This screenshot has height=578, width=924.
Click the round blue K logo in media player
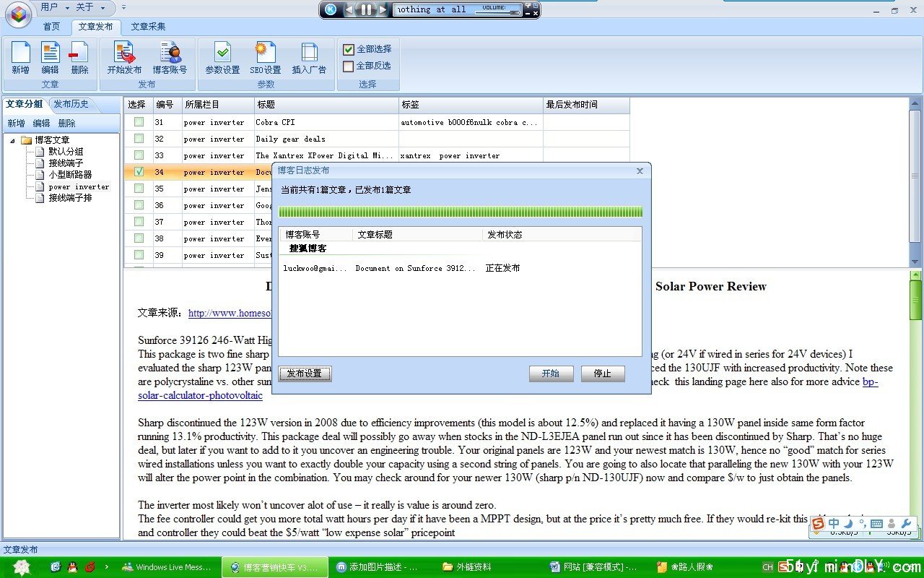(331, 9)
